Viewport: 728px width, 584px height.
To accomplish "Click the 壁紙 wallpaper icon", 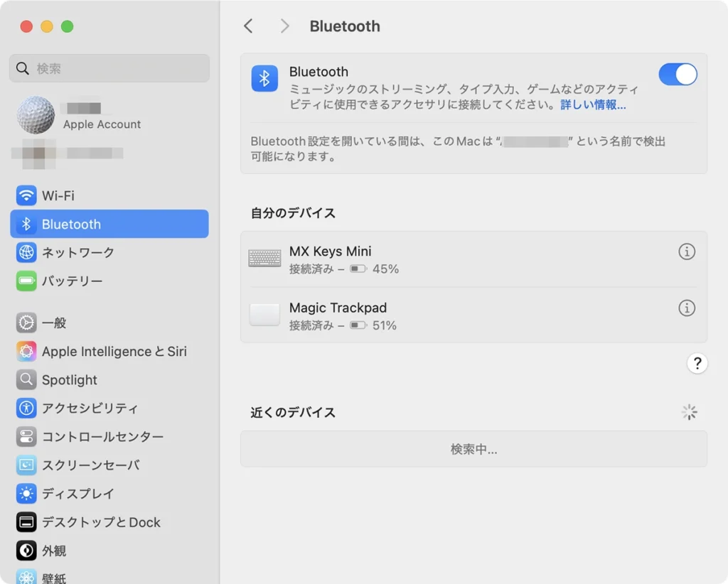I will click(x=26, y=577).
